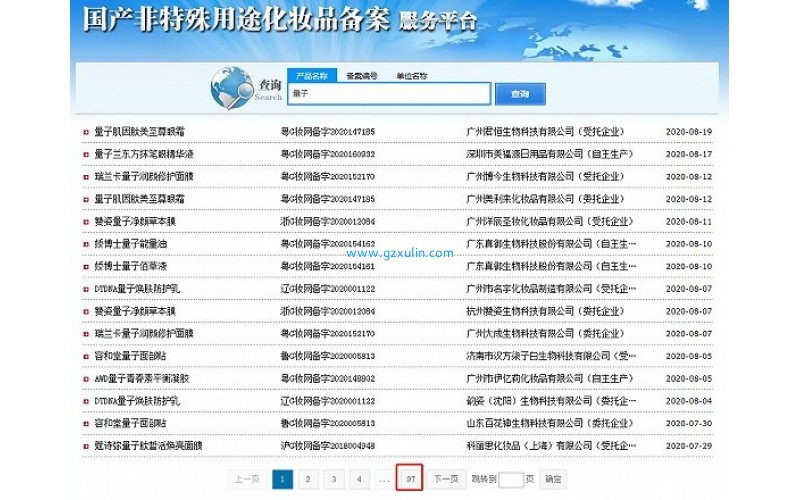Click the blue 查询 search button
The width and height of the screenshot is (800, 500).
[520, 94]
